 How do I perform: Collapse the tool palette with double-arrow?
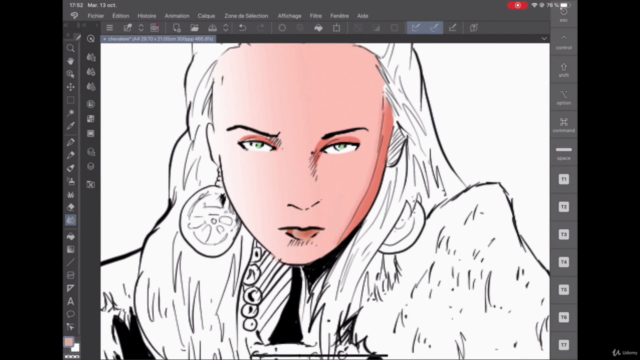(x=67, y=25)
